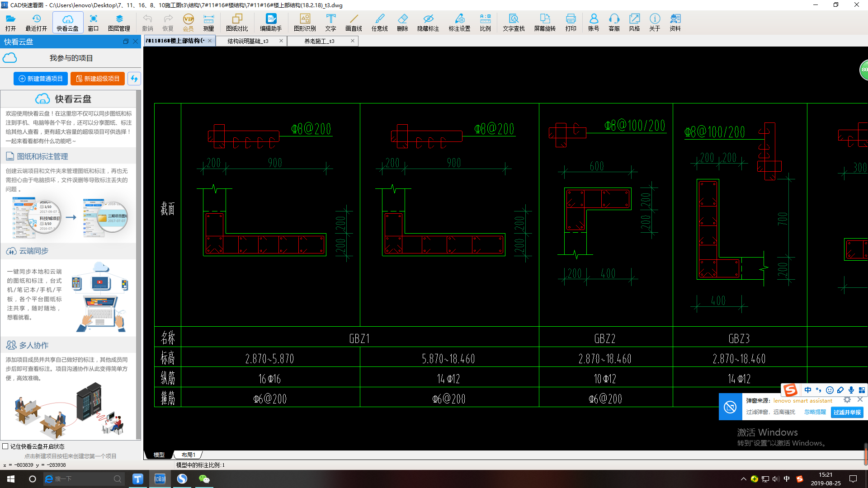Toggle the 快看云盘 cloud disk tool
The height and width of the screenshot is (488, 868).
point(68,22)
